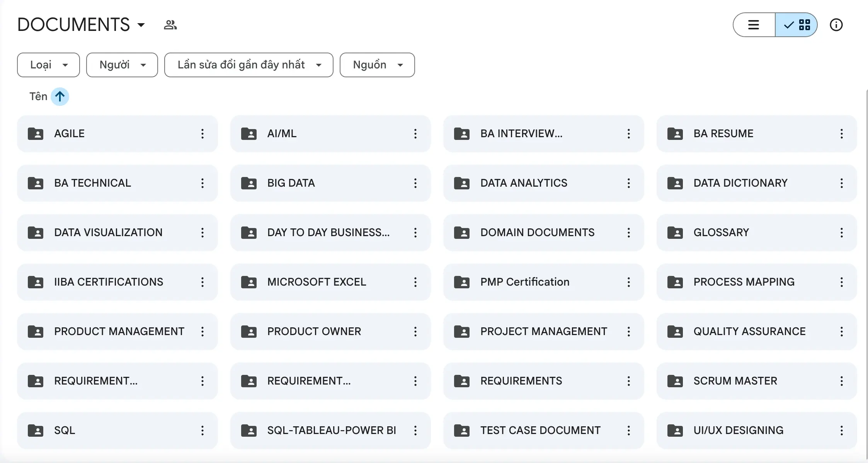Select the BA RESUME folder name
The width and height of the screenshot is (868, 463).
point(723,134)
